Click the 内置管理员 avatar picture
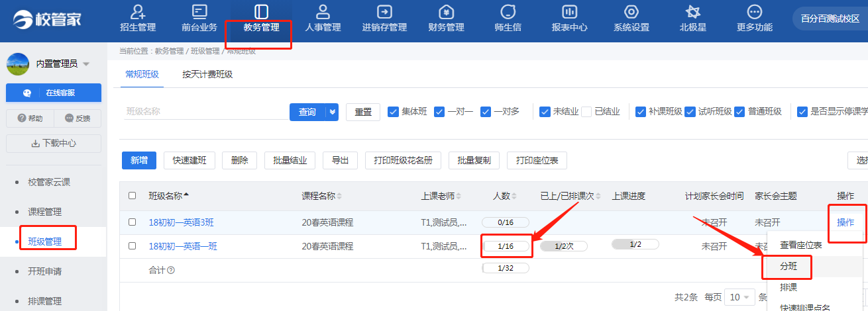The image size is (868, 311). (18, 64)
